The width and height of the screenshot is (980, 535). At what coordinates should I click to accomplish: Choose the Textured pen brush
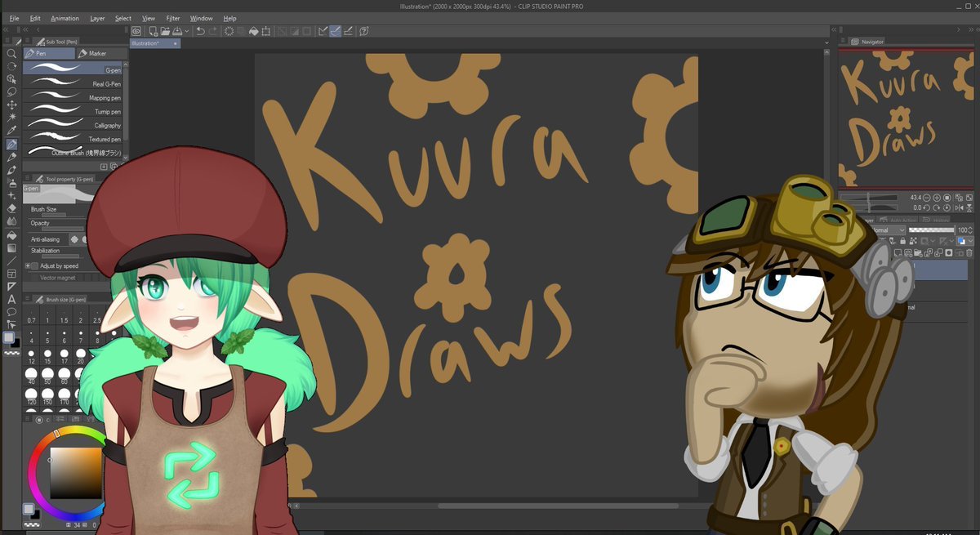point(73,139)
